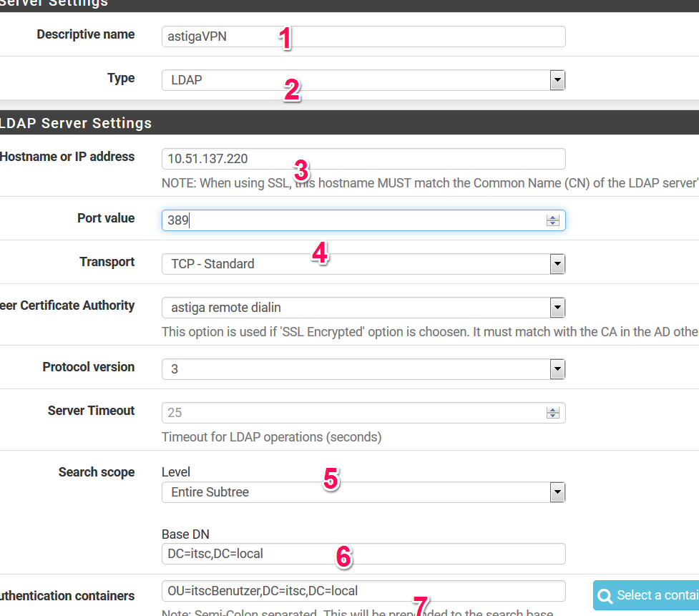The width and height of the screenshot is (699, 616).
Task: Click the Transport label
Action: click(x=107, y=262)
